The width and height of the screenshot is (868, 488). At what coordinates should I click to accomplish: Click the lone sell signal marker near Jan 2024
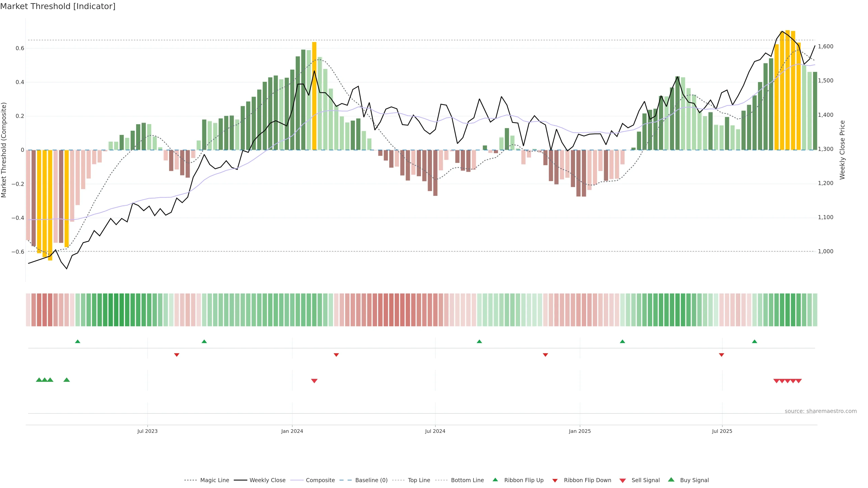(x=314, y=381)
